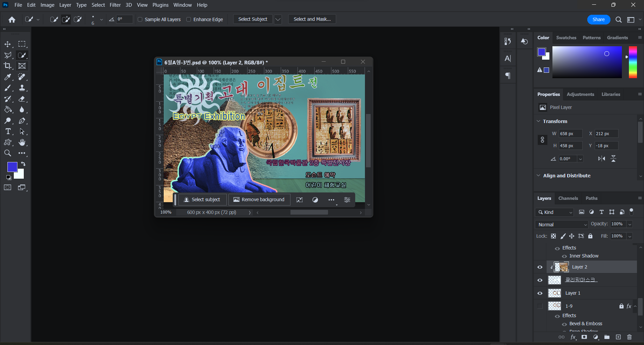This screenshot has height=345, width=644.
Task: Select the Spot Healing Brush tool
Action: point(22,77)
